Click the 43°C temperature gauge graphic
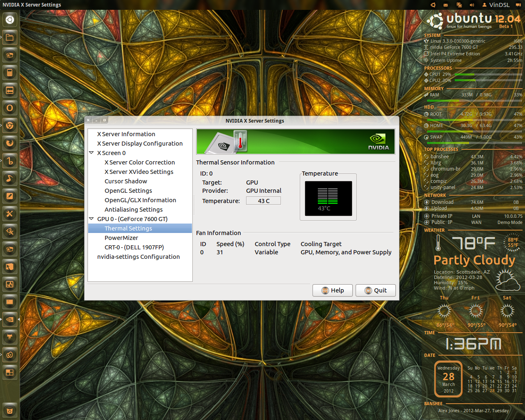The image size is (525, 420). click(328, 199)
